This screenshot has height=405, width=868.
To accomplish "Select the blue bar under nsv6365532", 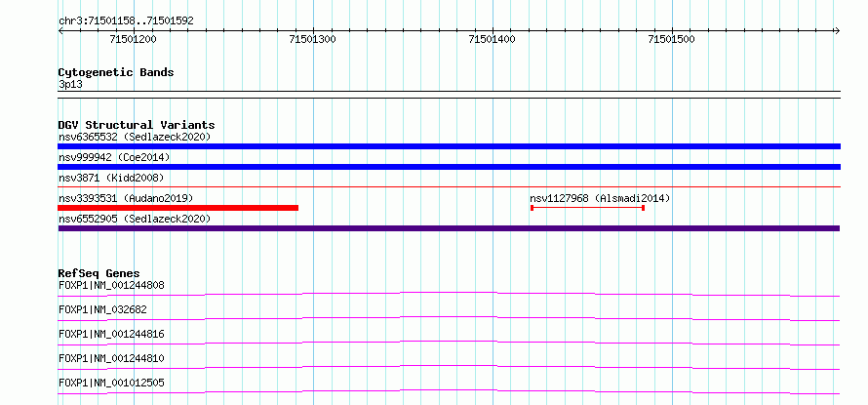I will pyautogui.click(x=449, y=146).
